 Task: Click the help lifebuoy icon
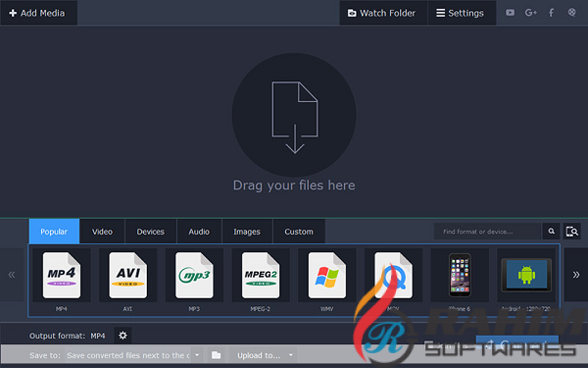[571, 13]
